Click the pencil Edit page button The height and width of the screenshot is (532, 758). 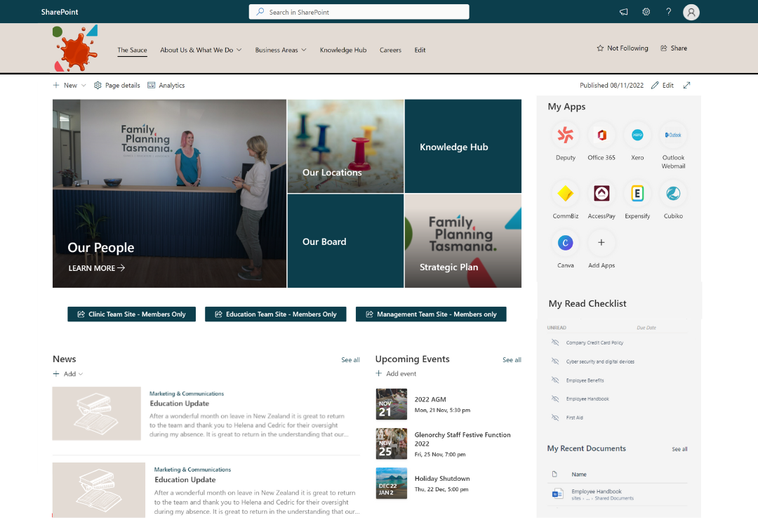coord(663,86)
